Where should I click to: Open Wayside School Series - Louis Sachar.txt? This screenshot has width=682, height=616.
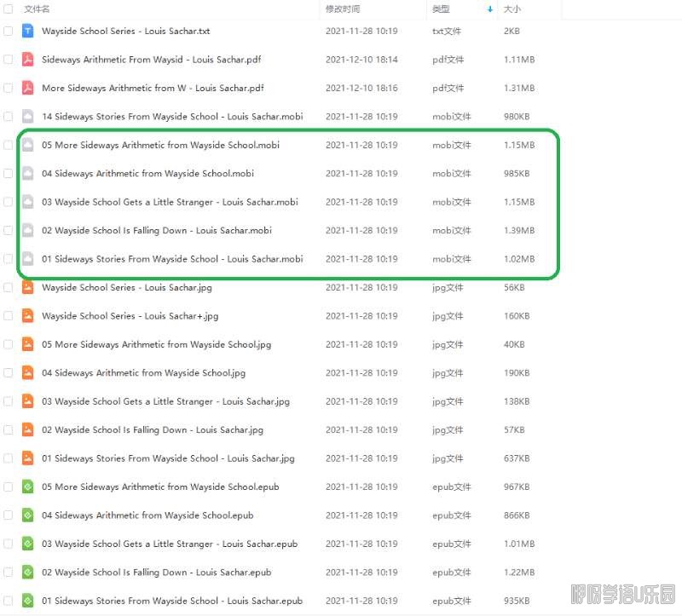point(125,32)
